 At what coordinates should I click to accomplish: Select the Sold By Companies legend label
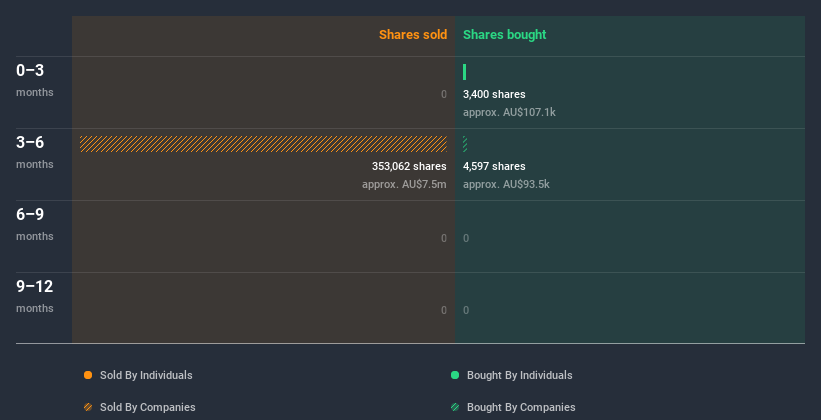click(148, 407)
